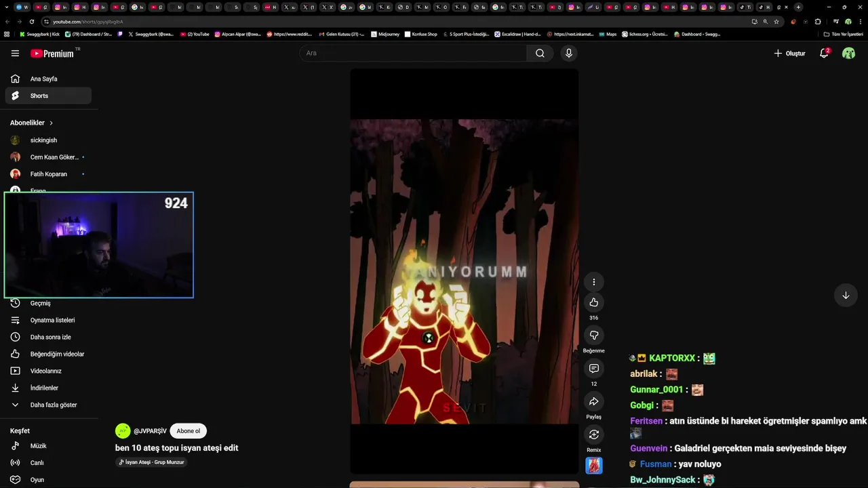Open Oyun under Keşfet
Screen dimensions: 868x488
click(48, 480)
